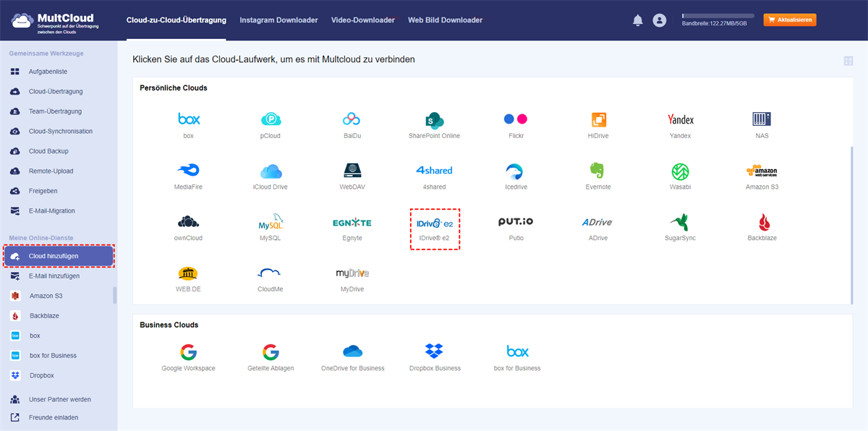
Task: Choose the ADrive icon
Action: 597,222
